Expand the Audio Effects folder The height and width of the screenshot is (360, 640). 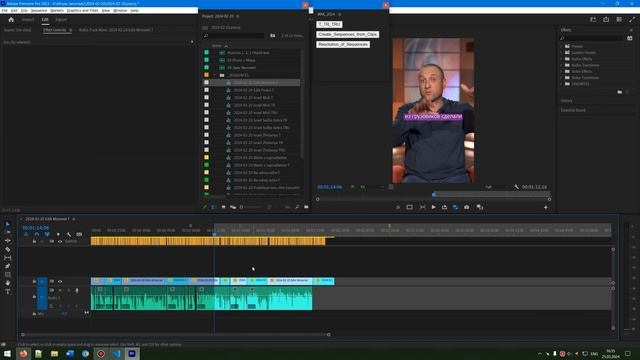coord(562,59)
